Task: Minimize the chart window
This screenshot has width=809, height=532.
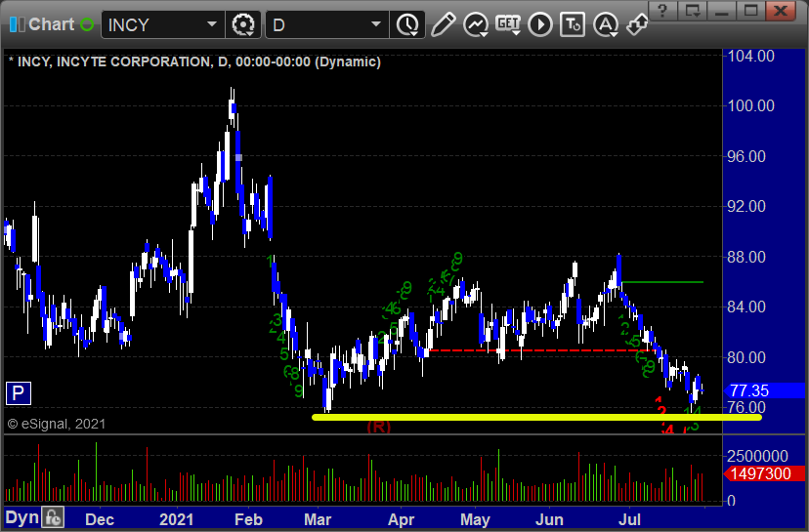Action: click(x=721, y=11)
